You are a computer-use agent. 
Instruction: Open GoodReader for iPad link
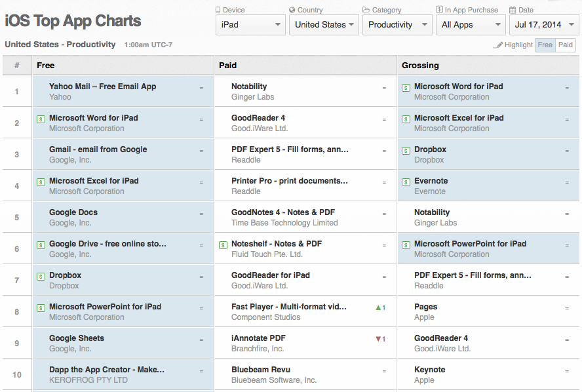pos(271,275)
